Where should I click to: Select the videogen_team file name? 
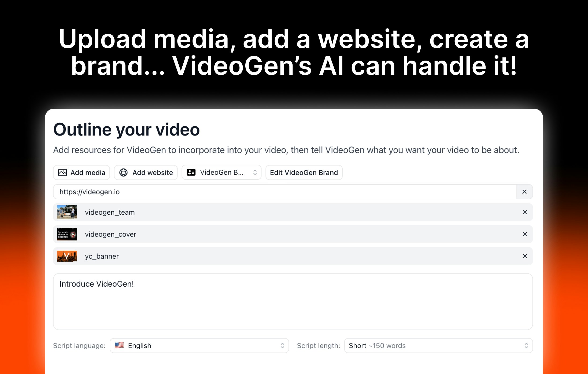[110, 212]
